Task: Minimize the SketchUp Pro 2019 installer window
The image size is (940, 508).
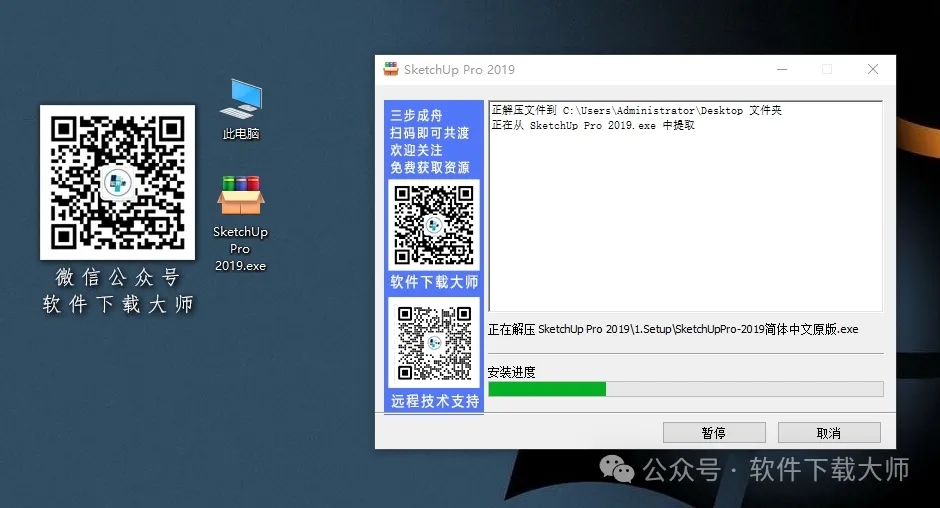Action: pyautogui.click(x=780, y=70)
